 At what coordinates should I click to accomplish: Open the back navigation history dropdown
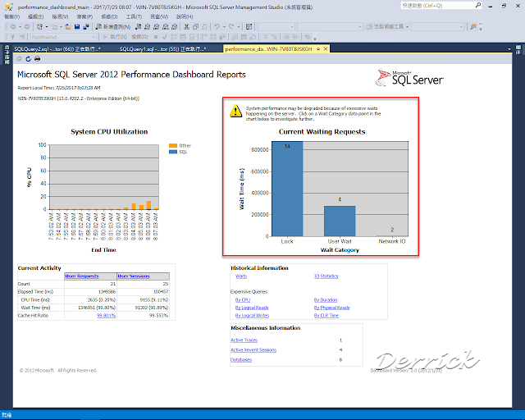pos(20,27)
